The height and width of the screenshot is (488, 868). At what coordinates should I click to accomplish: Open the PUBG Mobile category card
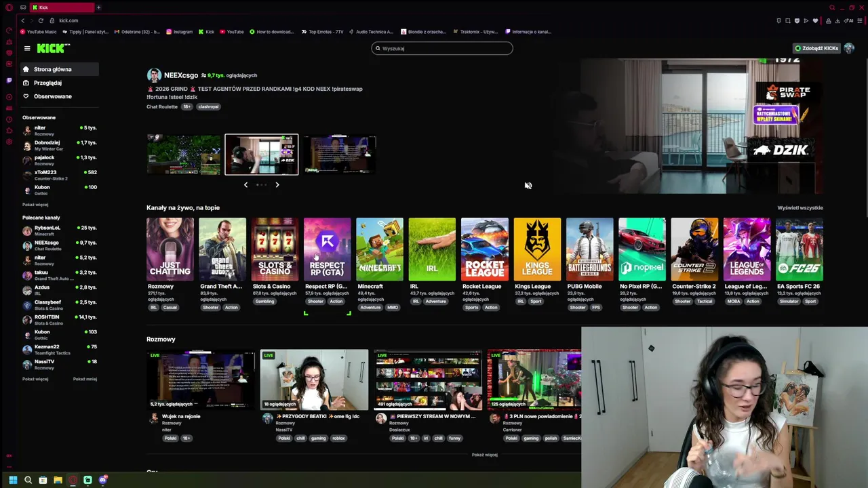[589, 249]
